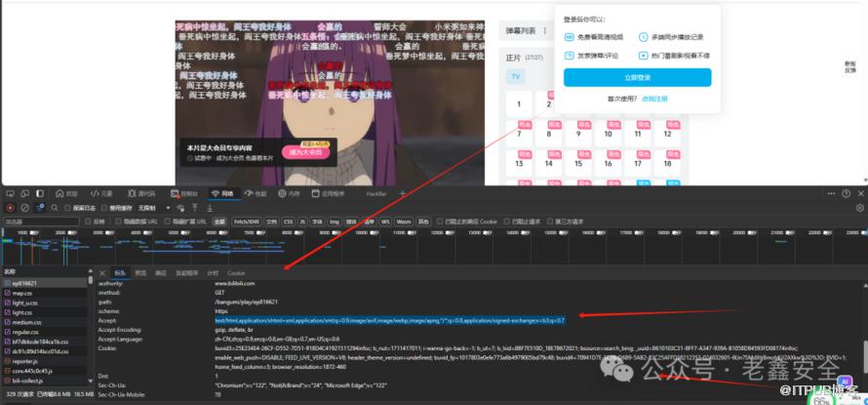Viewport: 868px width, 405px height.
Task: Close the request details pane X
Action: coord(101,272)
